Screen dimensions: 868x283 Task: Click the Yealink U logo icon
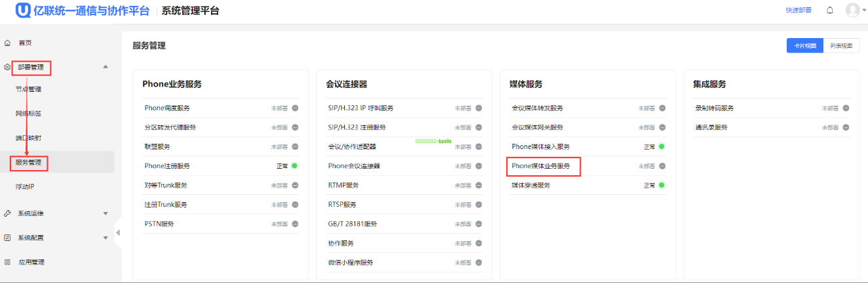click(x=24, y=11)
